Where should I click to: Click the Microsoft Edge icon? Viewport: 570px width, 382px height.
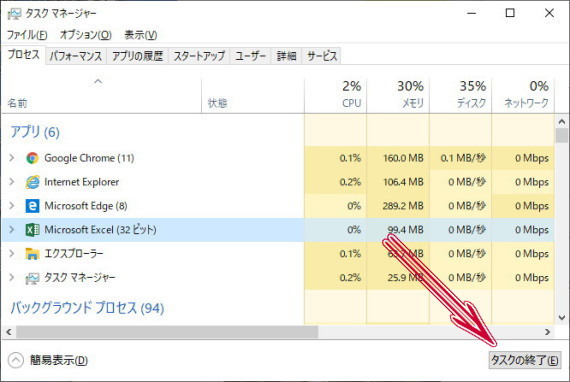[32, 206]
